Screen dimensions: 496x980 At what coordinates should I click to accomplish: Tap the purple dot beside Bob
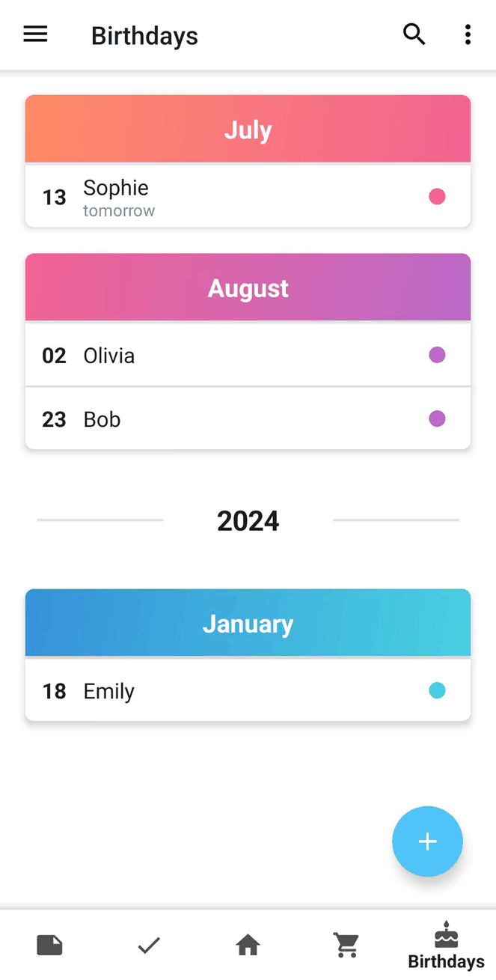point(437,419)
